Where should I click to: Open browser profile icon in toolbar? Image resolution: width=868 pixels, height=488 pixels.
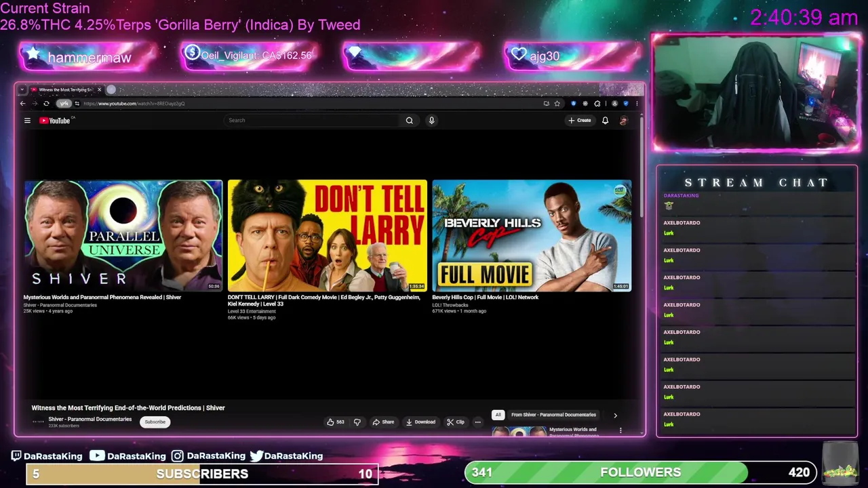coord(614,104)
